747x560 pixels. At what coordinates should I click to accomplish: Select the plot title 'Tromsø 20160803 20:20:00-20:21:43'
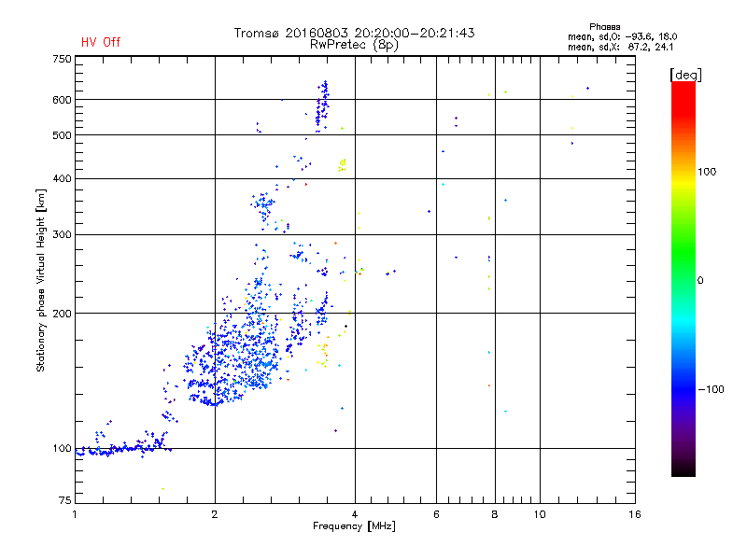click(354, 33)
